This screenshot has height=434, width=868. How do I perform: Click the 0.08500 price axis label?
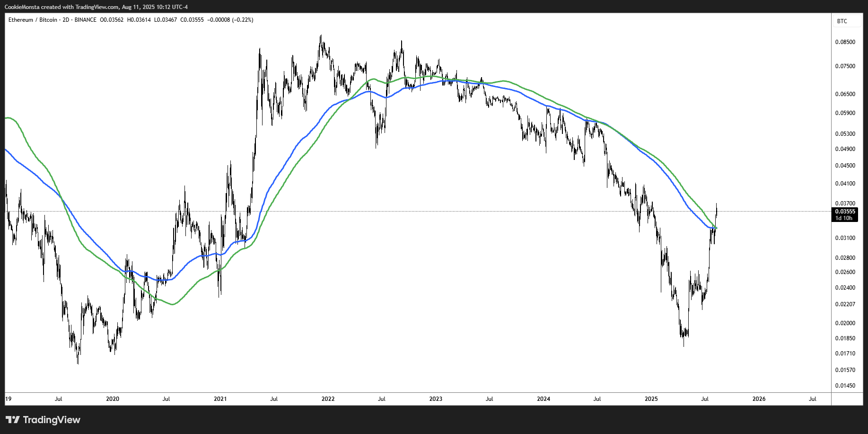coord(845,42)
